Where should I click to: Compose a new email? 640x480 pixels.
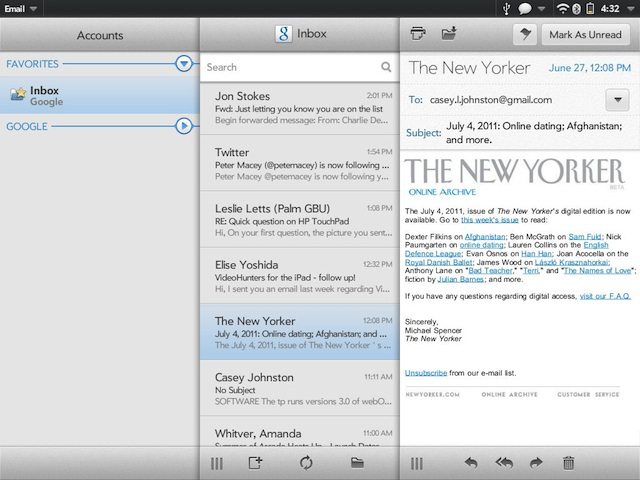(x=256, y=463)
